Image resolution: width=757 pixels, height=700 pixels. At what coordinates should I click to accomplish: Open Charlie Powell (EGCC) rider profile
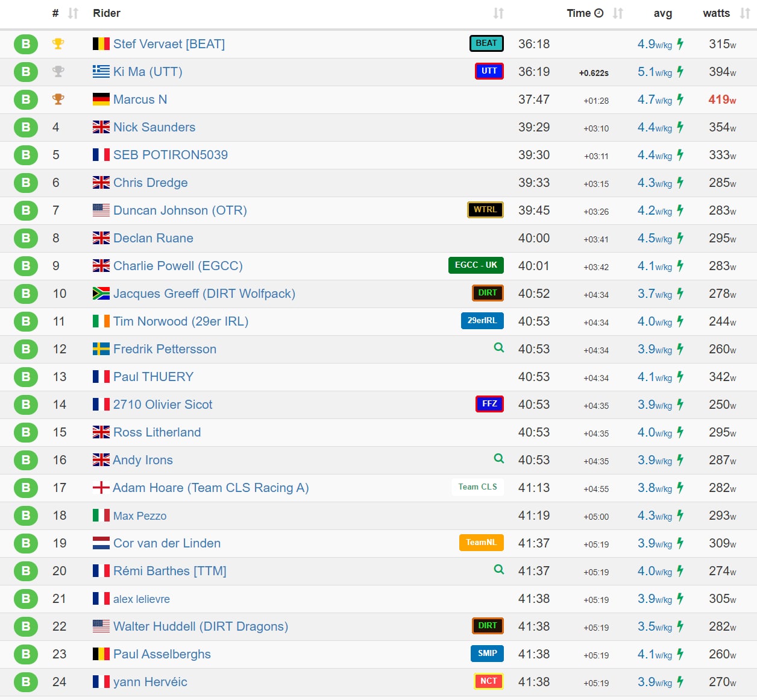point(178,266)
